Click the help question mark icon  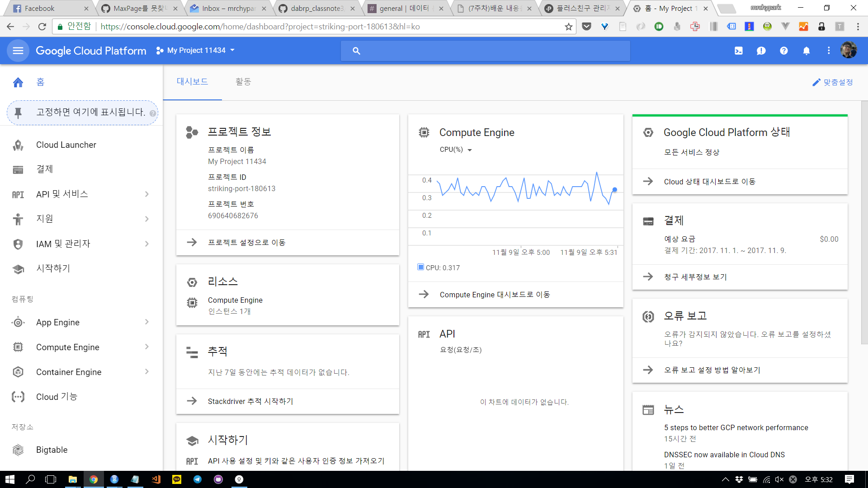pyautogui.click(x=783, y=51)
